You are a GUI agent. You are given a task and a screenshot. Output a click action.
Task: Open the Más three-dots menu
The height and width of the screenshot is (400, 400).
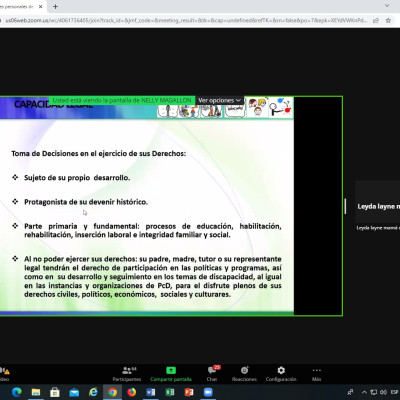317,374
